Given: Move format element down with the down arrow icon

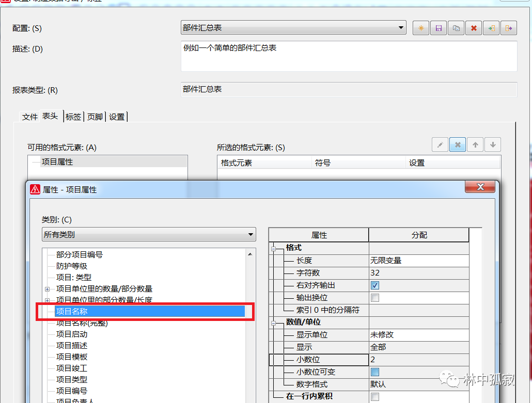Looking at the screenshot, I should pyautogui.click(x=492, y=144).
